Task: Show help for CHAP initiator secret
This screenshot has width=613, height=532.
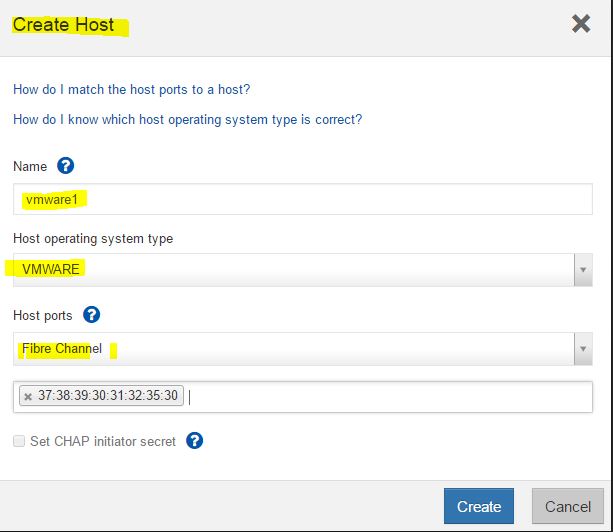Action: click(195, 441)
